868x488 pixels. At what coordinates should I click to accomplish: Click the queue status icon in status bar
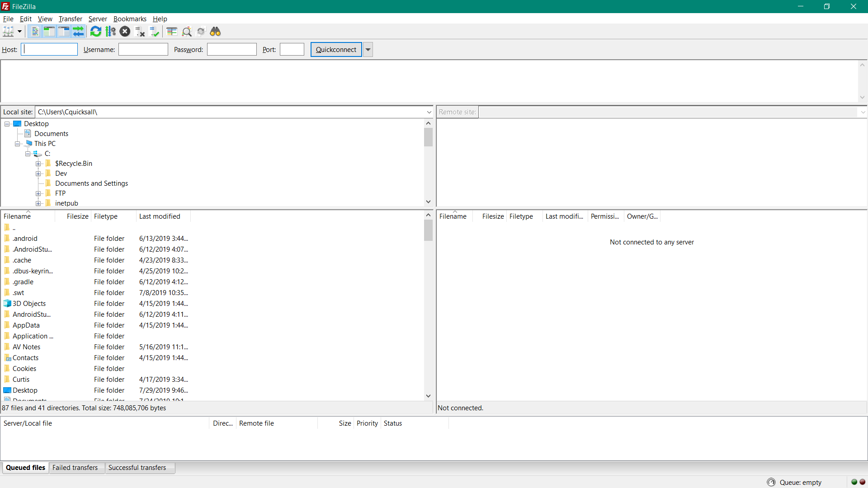coord(771,483)
